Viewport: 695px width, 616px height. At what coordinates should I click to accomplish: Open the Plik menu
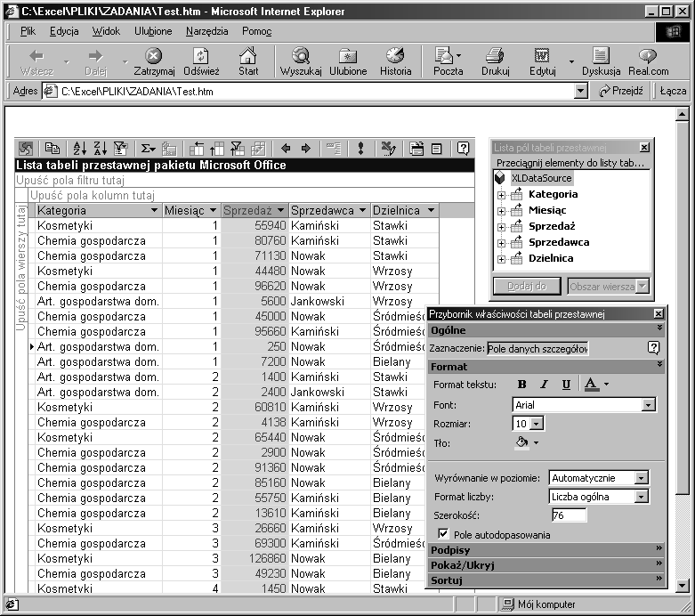point(28,31)
